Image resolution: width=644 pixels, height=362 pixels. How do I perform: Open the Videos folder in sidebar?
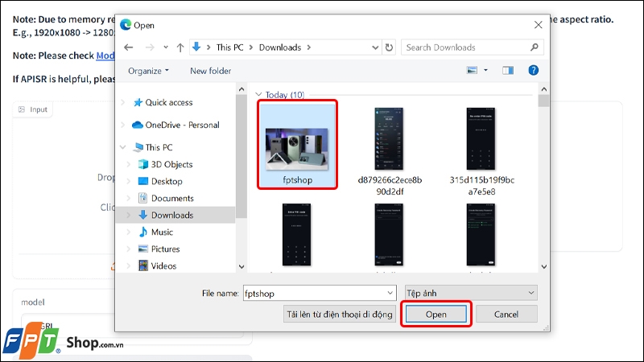(x=163, y=266)
